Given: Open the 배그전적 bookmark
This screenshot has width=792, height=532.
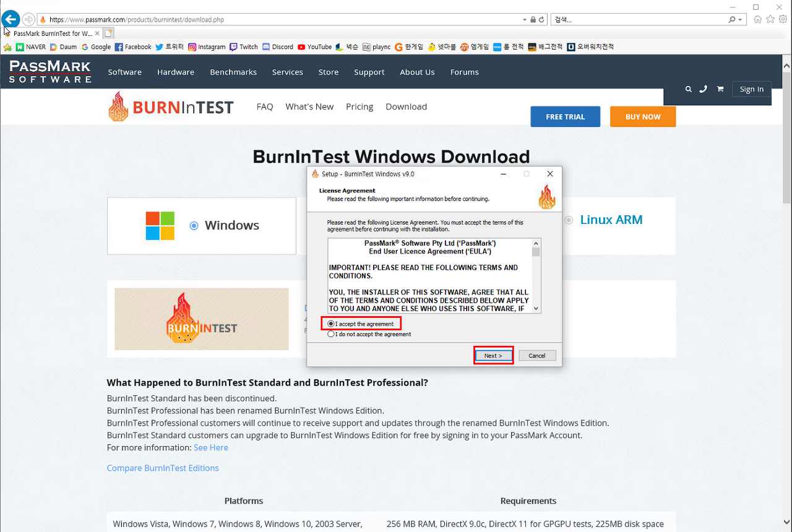Looking at the screenshot, I should click(x=546, y=47).
